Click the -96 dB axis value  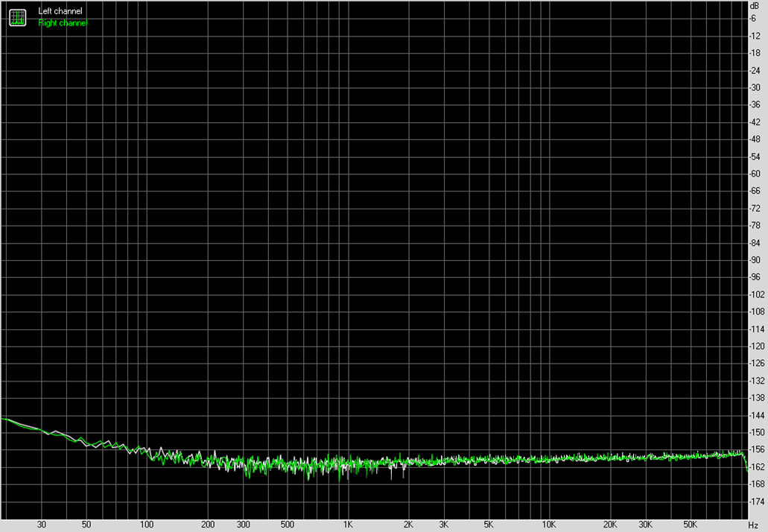pyautogui.click(x=755, y=277)
